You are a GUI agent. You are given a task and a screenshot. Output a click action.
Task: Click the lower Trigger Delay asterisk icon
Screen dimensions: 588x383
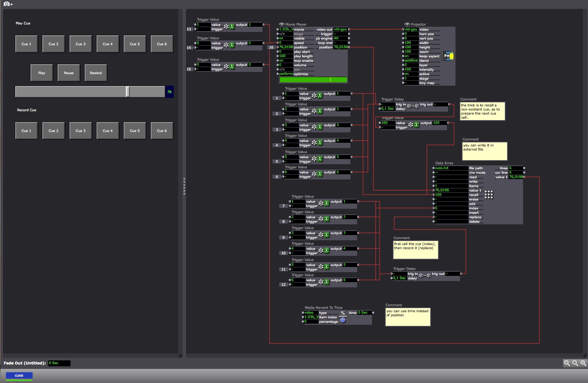(x=425, y=275)
